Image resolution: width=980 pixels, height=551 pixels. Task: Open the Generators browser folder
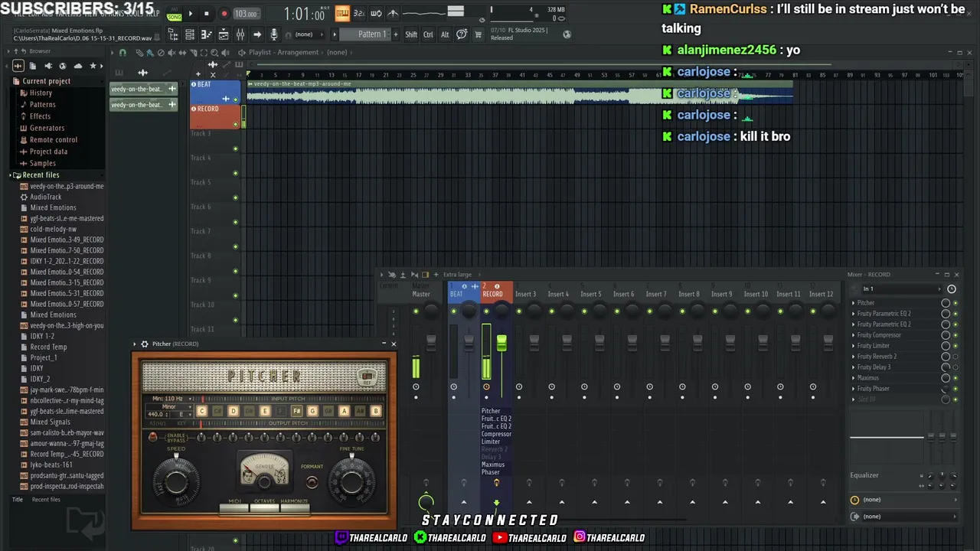click(47, 129)
